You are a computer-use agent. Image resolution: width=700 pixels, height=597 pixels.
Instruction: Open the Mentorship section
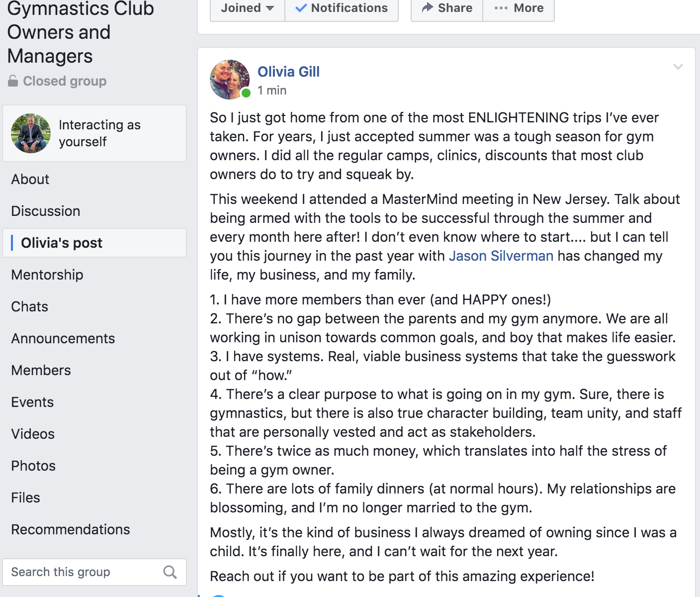click(47, 275)
